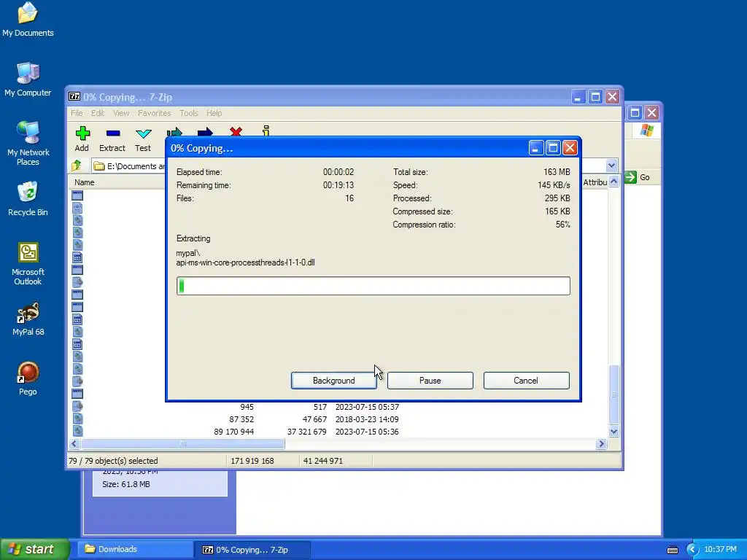Open the Tools menu in 7-Zip
The image size is (747, 560).
(189, 113)
